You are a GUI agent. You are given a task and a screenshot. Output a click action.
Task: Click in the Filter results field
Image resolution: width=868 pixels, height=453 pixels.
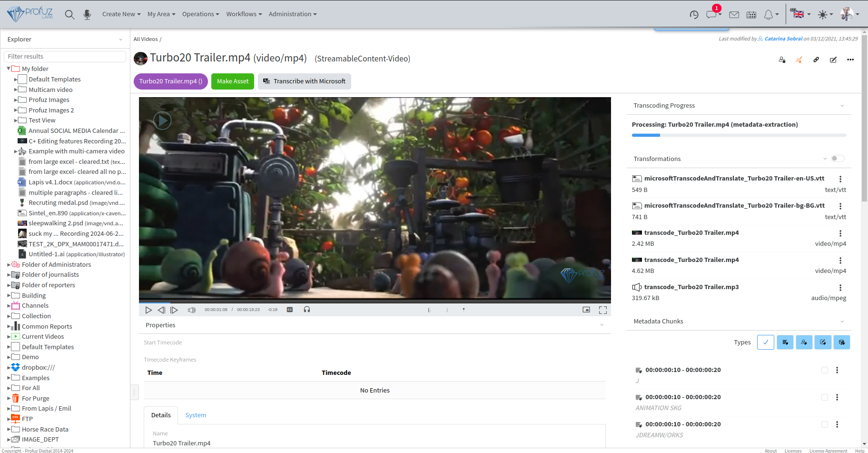(65, 57)
